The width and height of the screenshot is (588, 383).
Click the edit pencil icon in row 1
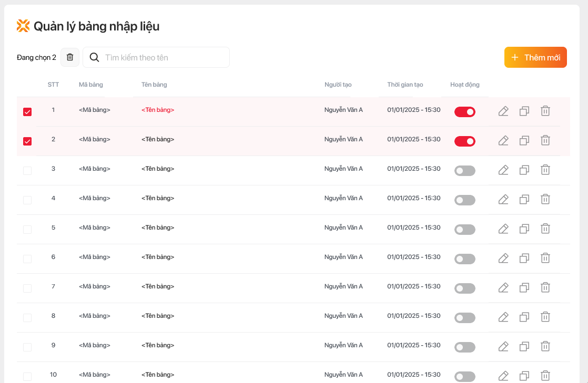pyautogui.click(x=503, y=111)
